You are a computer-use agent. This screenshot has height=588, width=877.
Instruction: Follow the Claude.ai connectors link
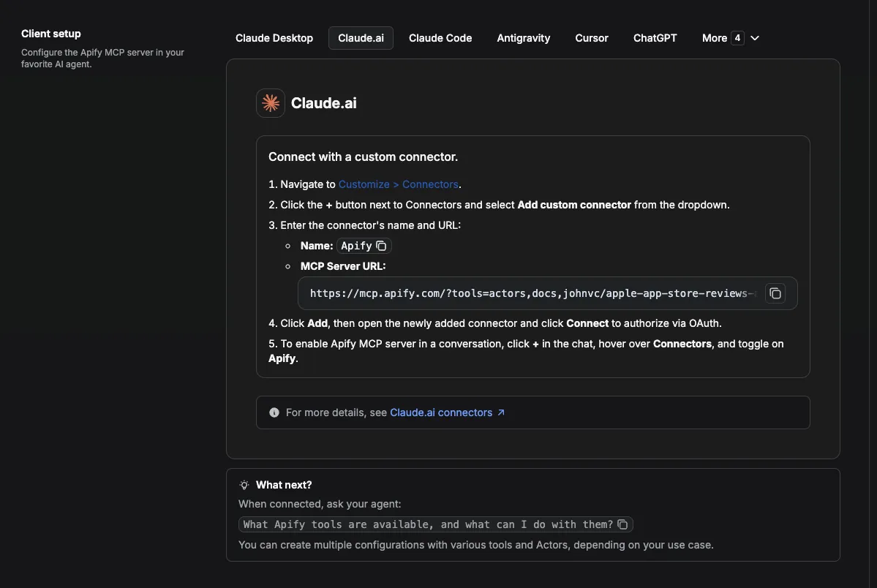(441, 412)
